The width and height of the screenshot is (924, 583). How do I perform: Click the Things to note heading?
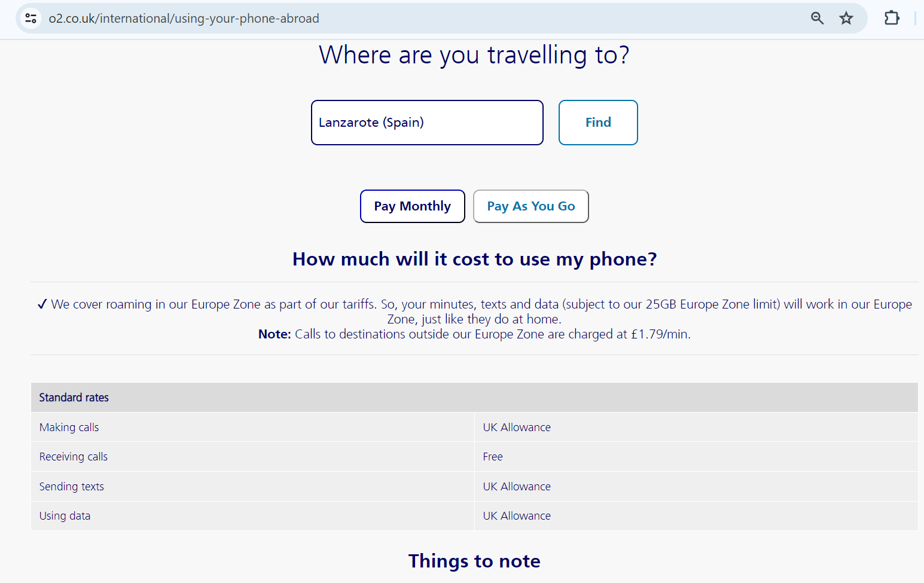[474, 561]
